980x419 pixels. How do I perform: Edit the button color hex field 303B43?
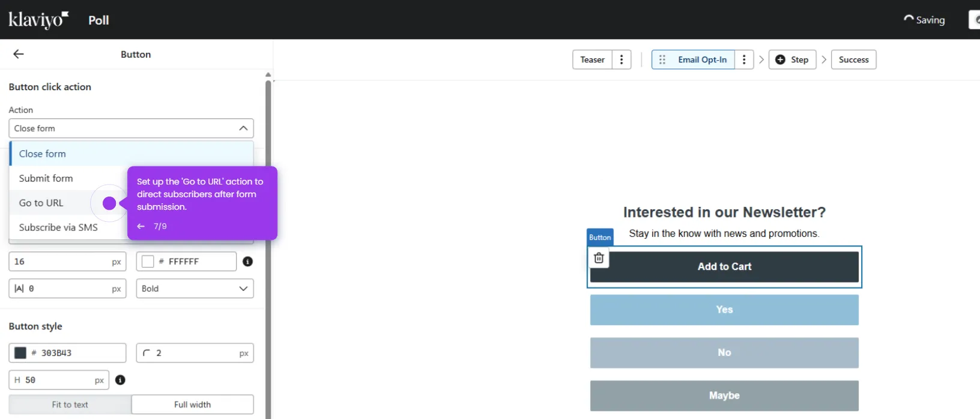(x=67, y=353)
